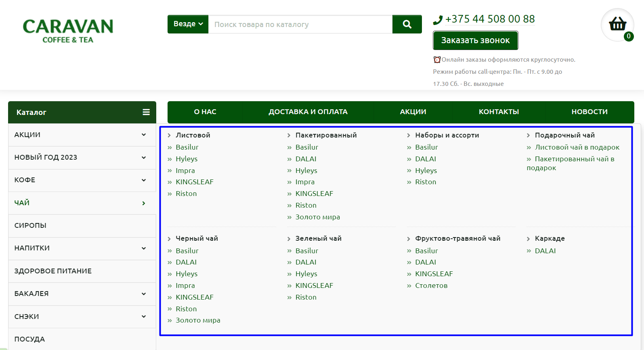This screenshot has height=350, width=644.
Task: Select Золото мира under Пакетированный
Action: (318, 217)
